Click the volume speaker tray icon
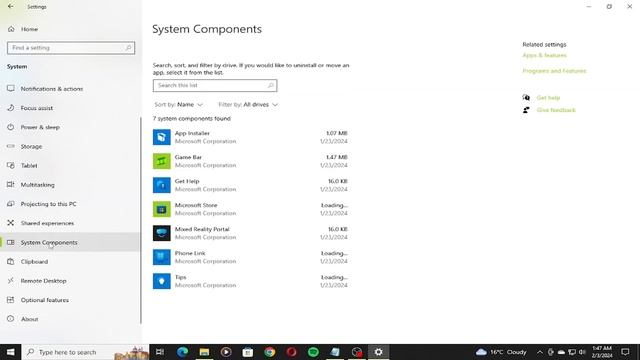640x360 pixels. pyautogui.click(x=582, y=352)
